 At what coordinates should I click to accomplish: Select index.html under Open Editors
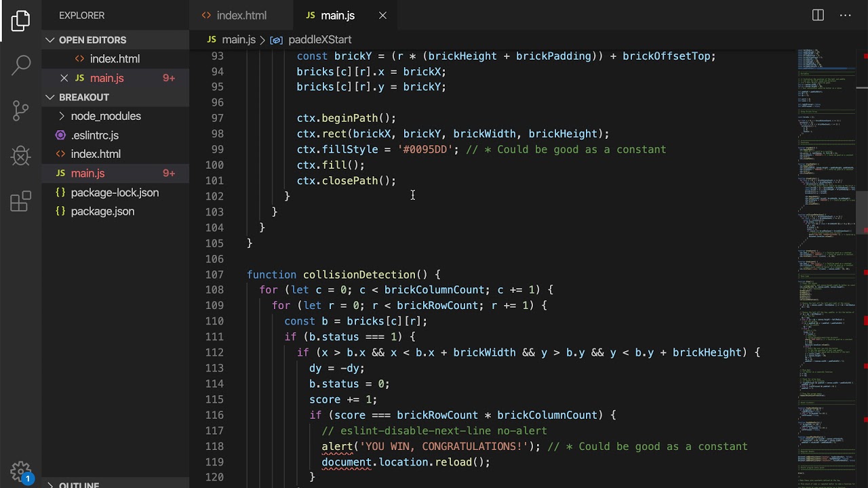(x=115, y=59)
